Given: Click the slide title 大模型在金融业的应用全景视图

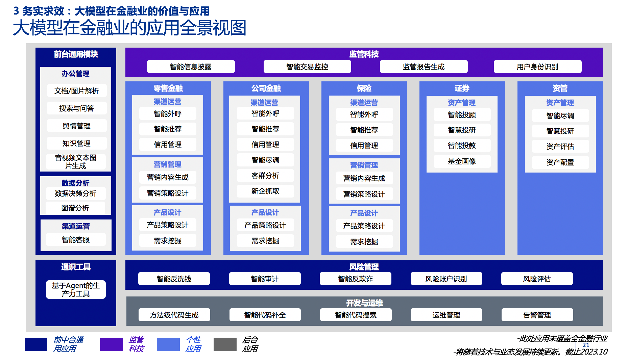Looking at the screenshot, I should [129, 28].
